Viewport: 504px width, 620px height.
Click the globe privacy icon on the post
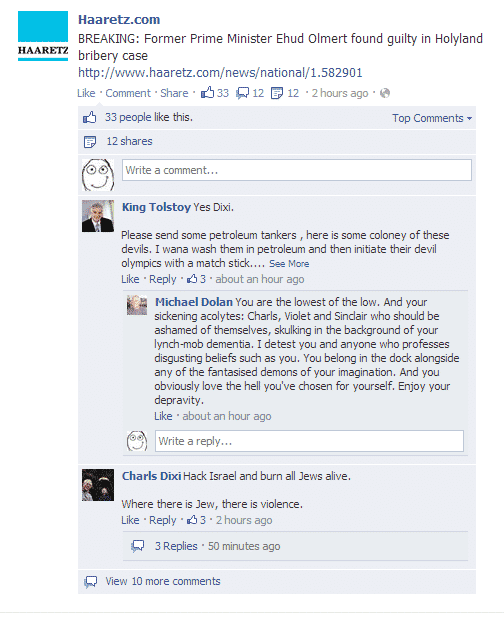[385, 93]
